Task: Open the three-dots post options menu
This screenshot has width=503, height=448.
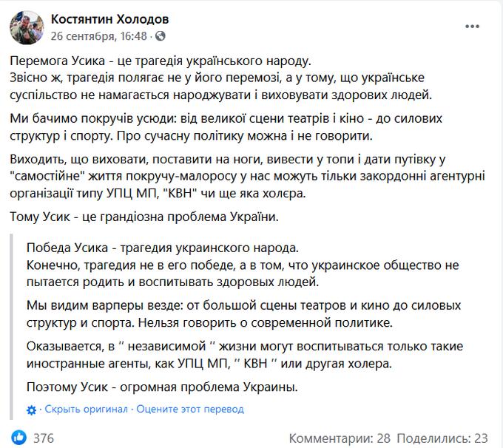Action: click(472, 27)
